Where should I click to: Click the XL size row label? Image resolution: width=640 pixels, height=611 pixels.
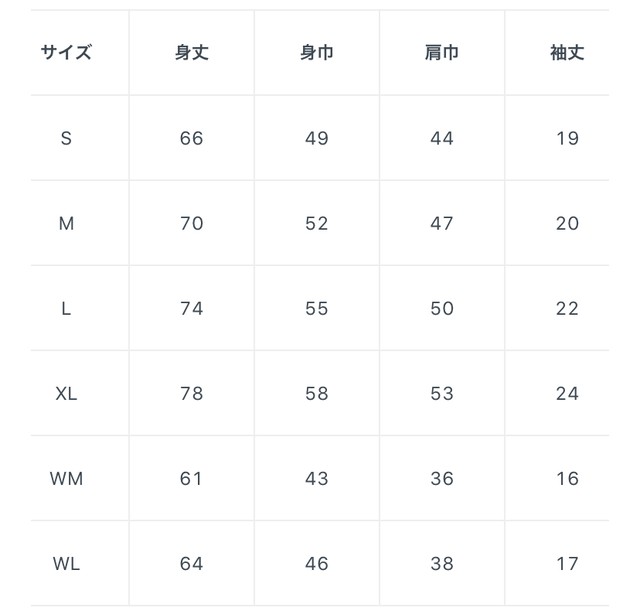point(66,394)
